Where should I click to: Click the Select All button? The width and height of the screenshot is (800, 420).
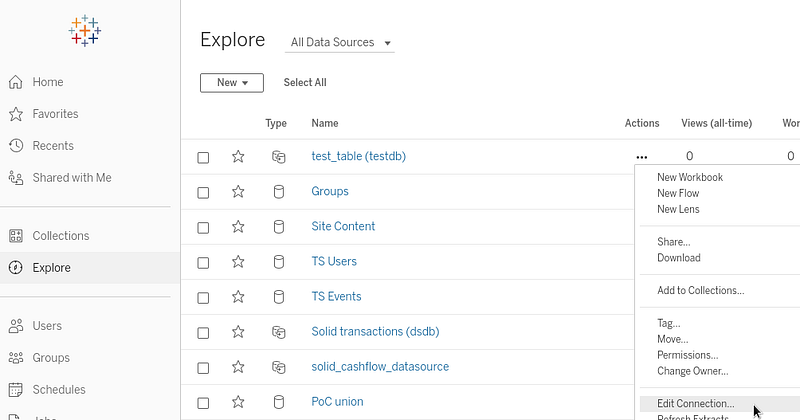coord(305,83)
